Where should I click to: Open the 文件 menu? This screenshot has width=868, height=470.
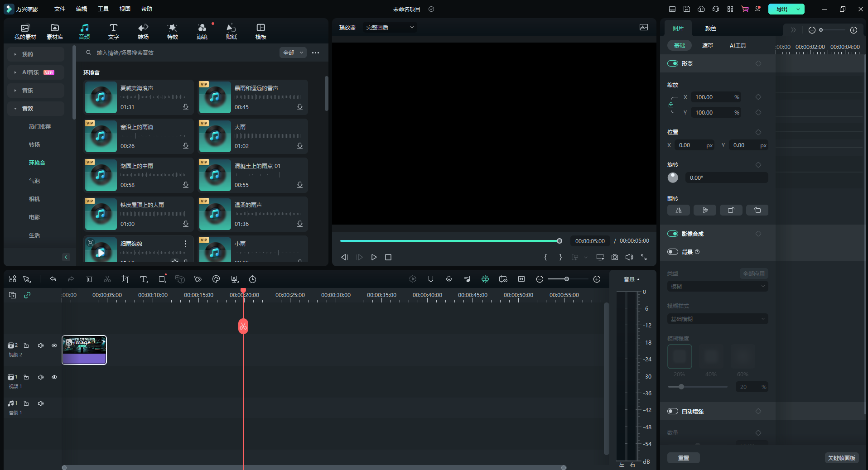point(60,9)
